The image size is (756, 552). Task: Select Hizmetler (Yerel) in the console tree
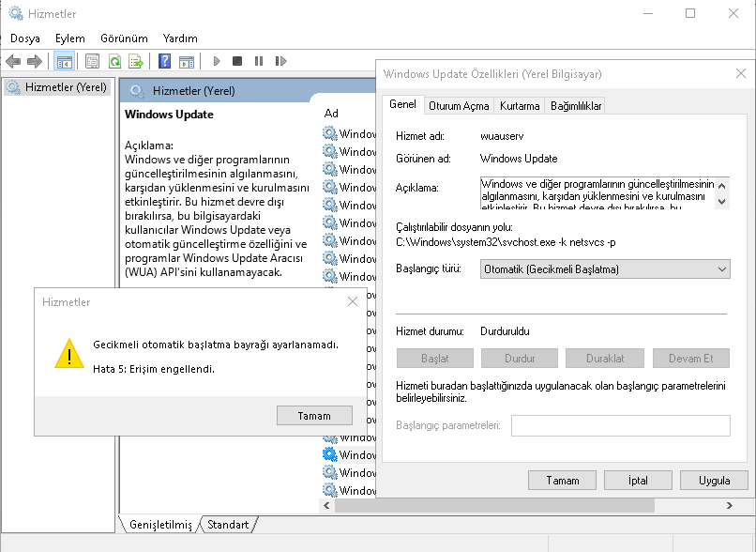(57, 87)
